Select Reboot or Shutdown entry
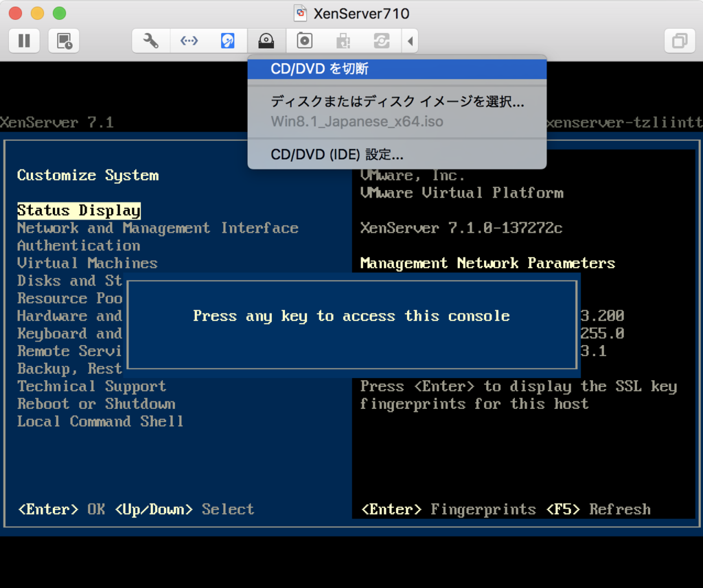Image resolution: width=703 pixels, height=588 pixels. pyautogui.click(x=96, y=404)
